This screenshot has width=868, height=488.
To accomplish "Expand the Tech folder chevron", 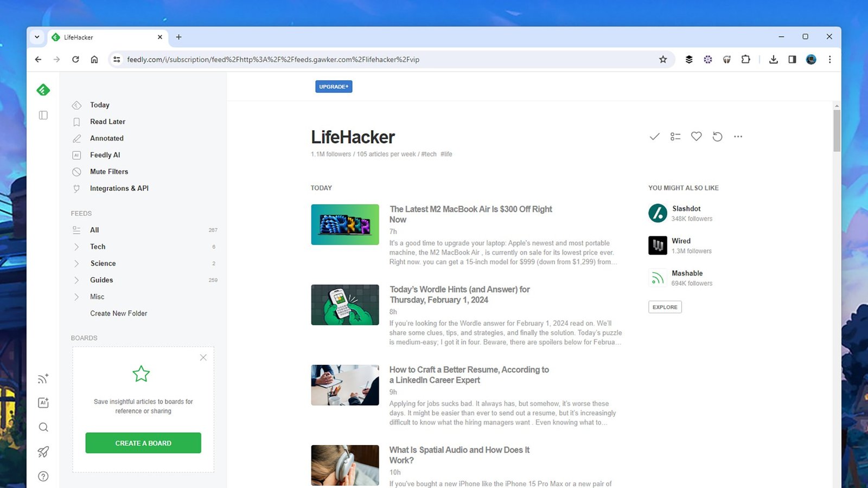I will 76,247.
